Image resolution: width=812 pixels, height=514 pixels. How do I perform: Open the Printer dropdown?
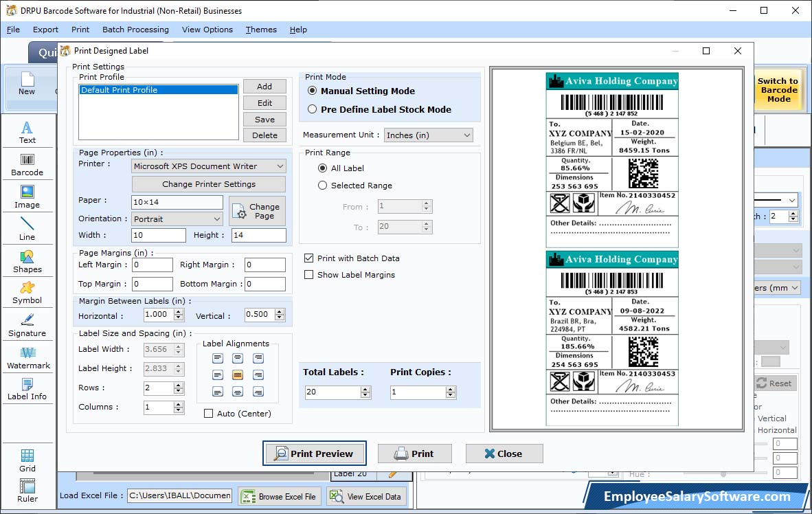pos(209,166)
